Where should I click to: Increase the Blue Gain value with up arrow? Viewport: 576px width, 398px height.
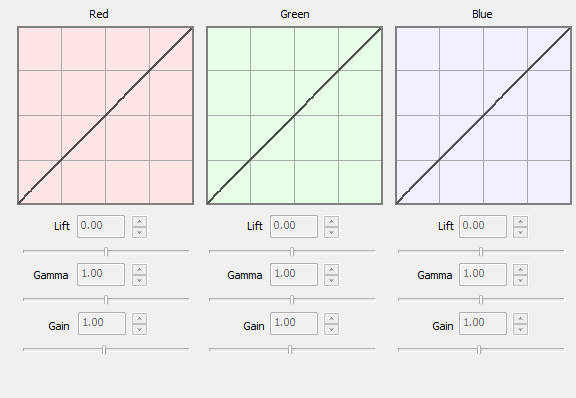tap(521, 319)
